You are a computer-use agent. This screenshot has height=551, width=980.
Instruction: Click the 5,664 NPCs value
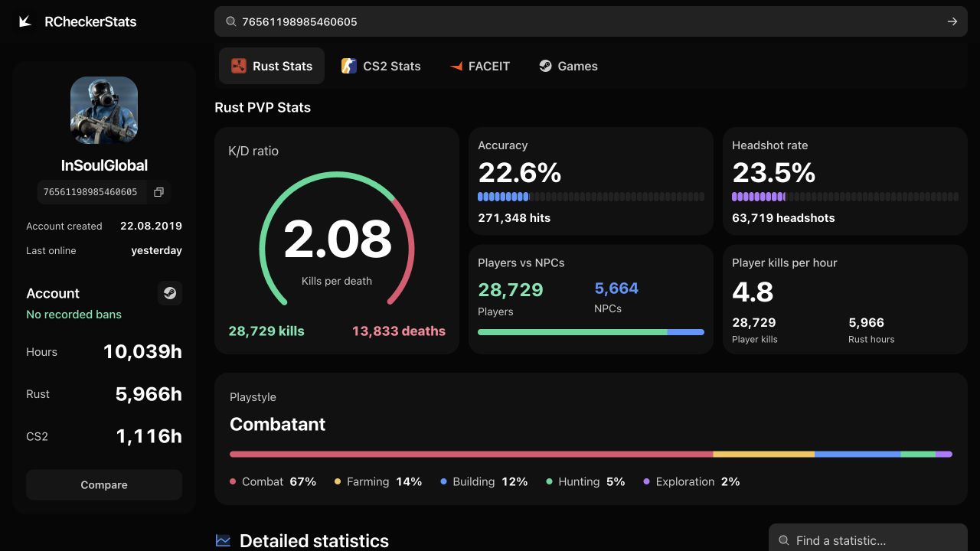616,289
